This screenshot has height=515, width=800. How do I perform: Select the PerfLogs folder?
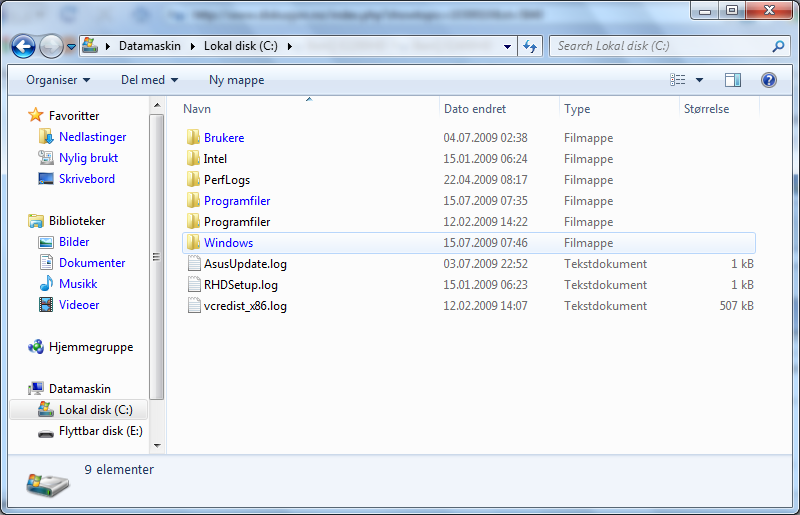coord(227,180)
